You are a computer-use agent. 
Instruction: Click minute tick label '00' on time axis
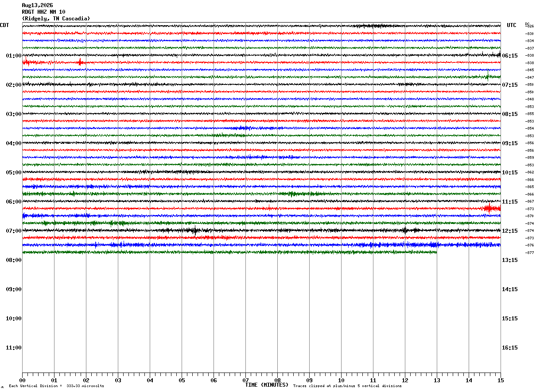[22, 380]
